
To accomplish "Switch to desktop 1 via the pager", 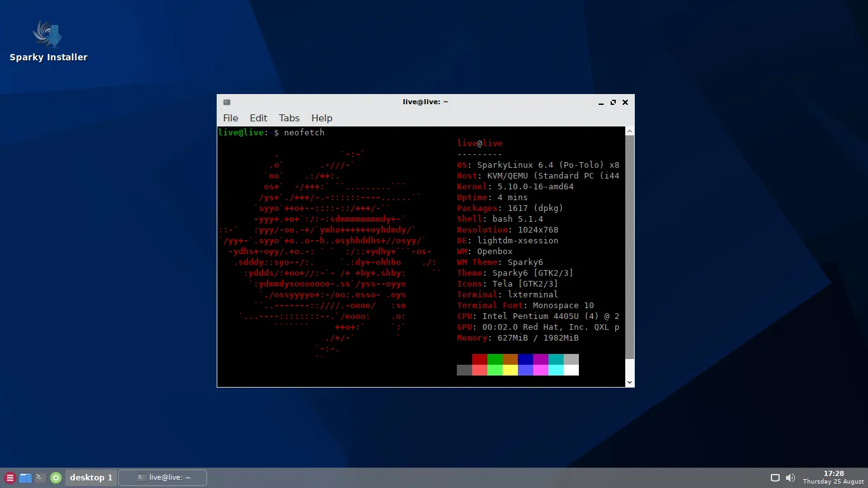I will click(91, 477).
